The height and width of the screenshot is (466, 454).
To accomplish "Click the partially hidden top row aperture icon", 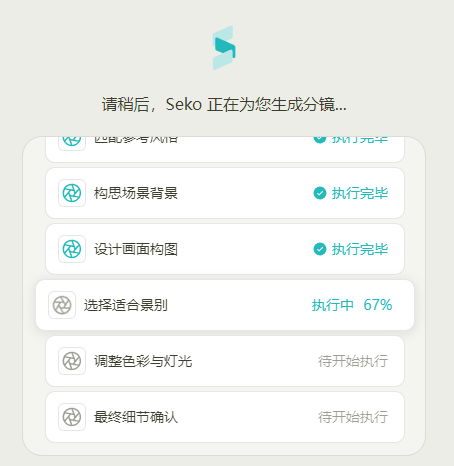I will [72, 143].
